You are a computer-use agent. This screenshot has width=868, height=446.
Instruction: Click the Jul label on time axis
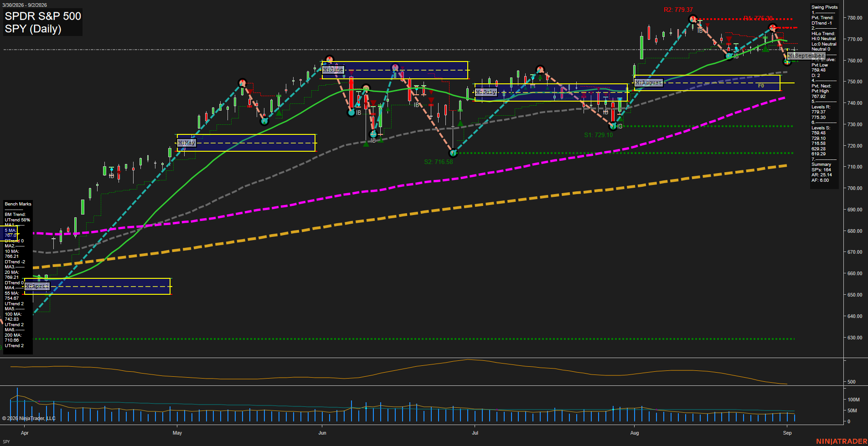click(x=475, y=433)
